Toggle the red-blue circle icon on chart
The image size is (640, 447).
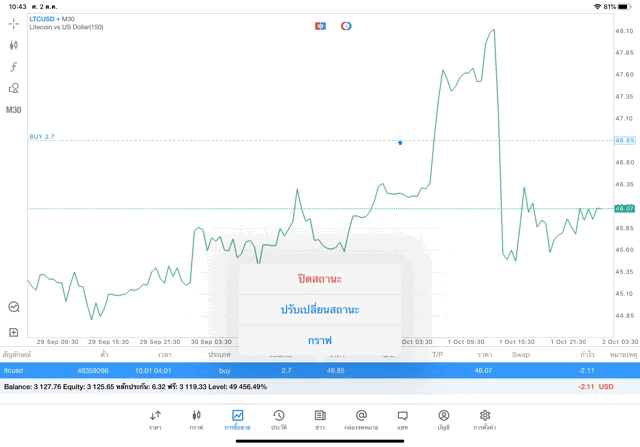346,25
